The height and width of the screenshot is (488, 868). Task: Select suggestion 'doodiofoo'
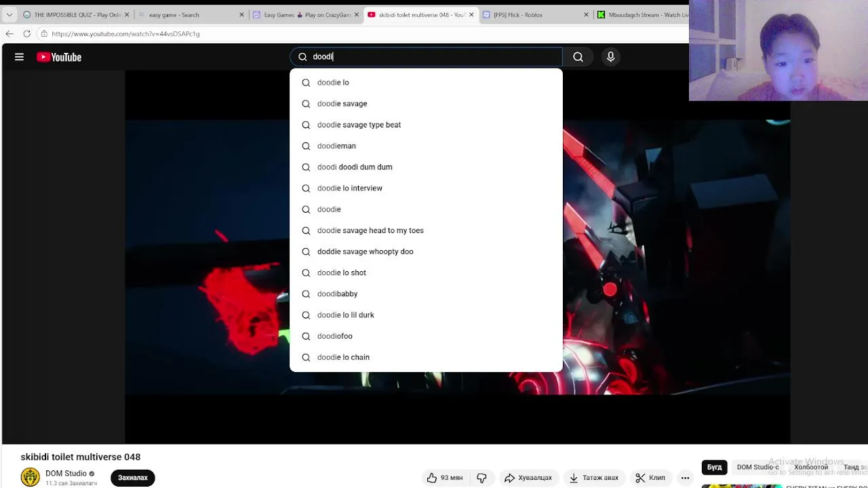click(426, 336)
